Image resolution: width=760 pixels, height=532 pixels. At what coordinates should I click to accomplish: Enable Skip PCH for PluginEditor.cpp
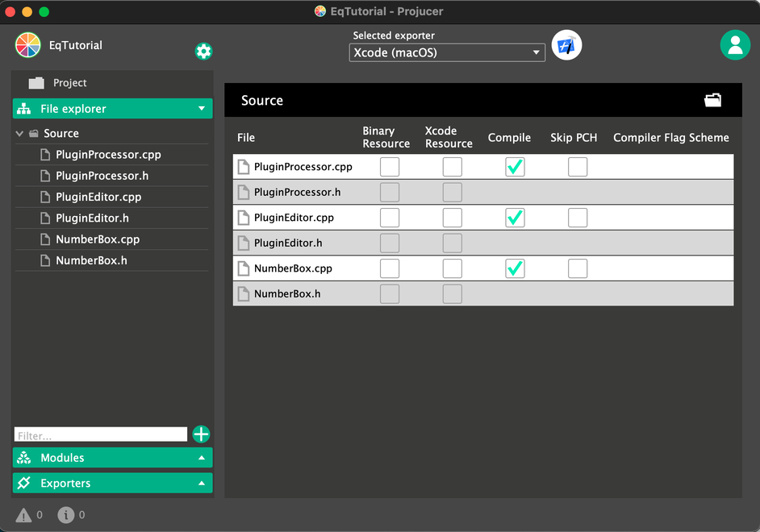tap(577, 218)
